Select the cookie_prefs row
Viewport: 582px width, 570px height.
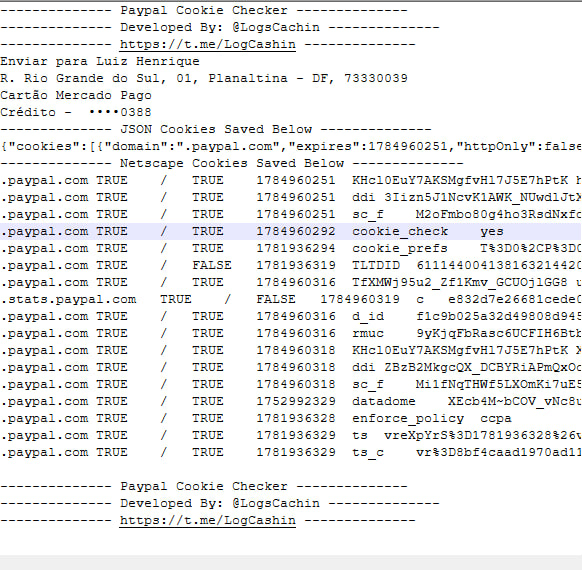pyautogui.click(x=291, y=249)
